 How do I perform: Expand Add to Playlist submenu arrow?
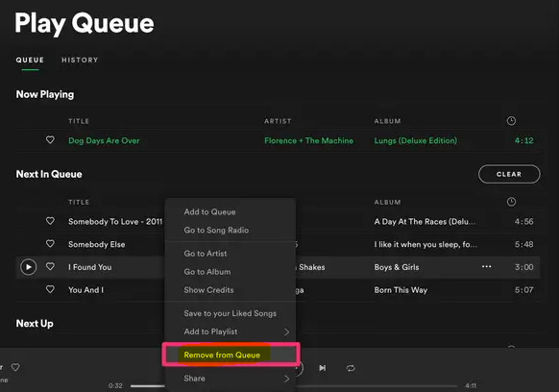tap(286, 332)
